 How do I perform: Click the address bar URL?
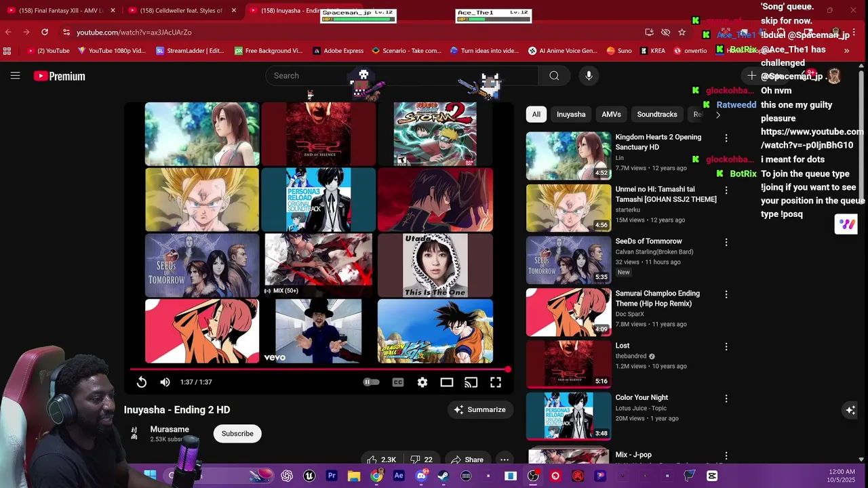[x=134, y=32]
